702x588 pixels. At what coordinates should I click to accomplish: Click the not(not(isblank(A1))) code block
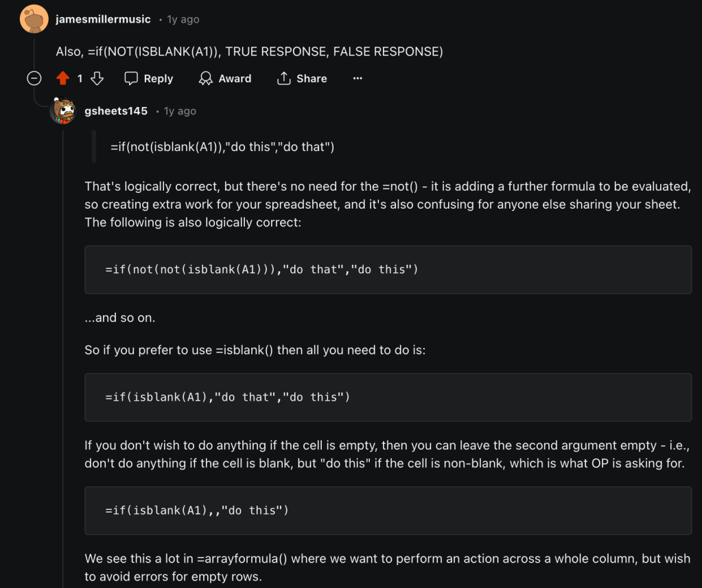(388, 270)
